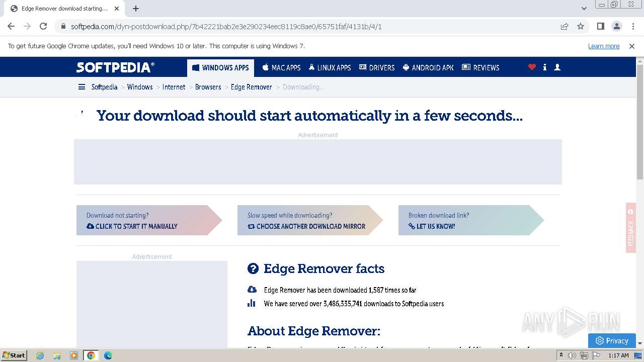Screen dimensions: 644x362
Task: Open the Learn more link
Action: coord(604,46)
